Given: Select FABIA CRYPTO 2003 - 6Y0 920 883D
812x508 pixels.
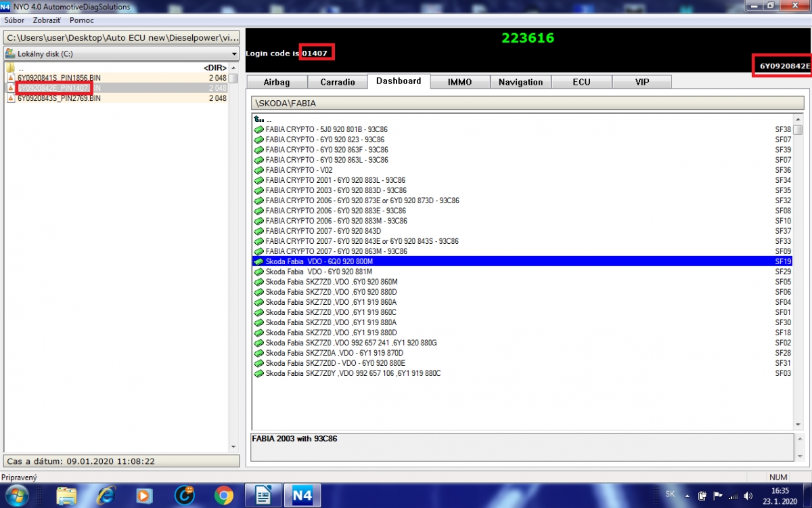Looking at the screenshot, I should (522, 190).
